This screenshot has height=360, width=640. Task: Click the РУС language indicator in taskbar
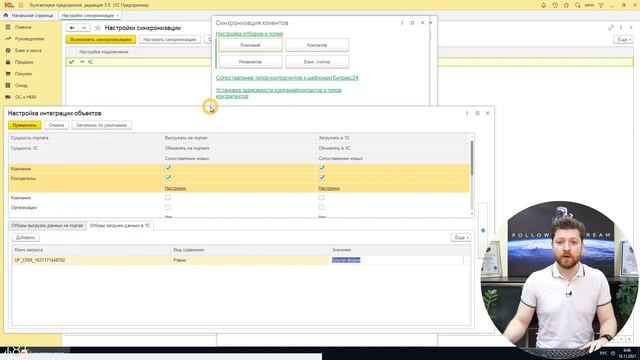point(604,353)
